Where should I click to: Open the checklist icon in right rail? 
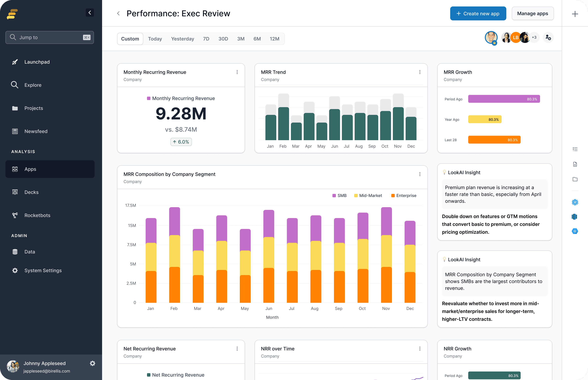(575, 149)
